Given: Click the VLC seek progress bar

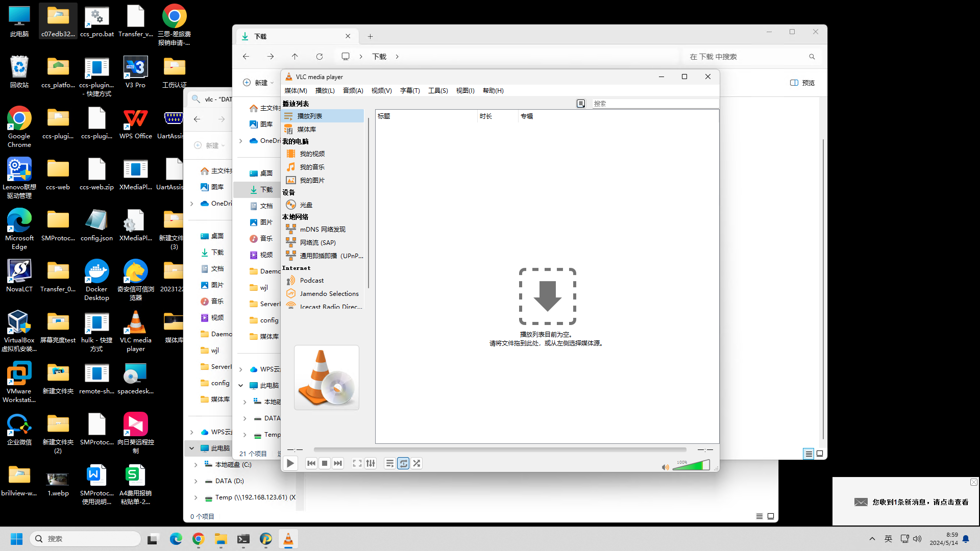Looking at the screenshot, I should point(500,449).
